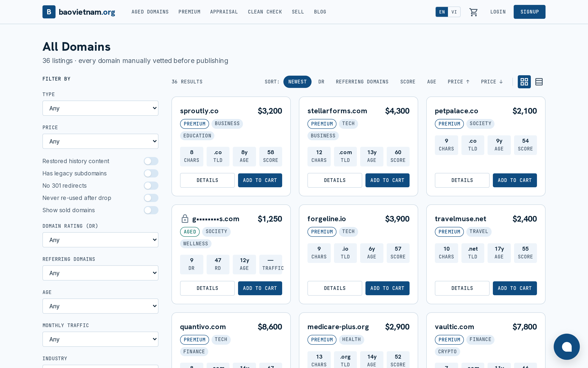Viewport: 588px width, 368px height.
Task: Click the Login link
Action: (498, 12)
